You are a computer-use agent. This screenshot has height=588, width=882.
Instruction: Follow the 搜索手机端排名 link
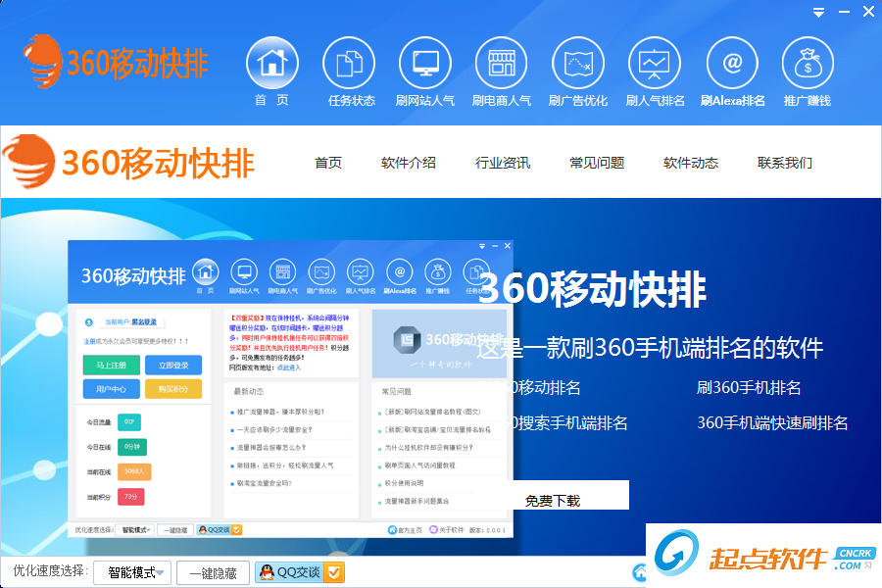click(x=553, y=423)
